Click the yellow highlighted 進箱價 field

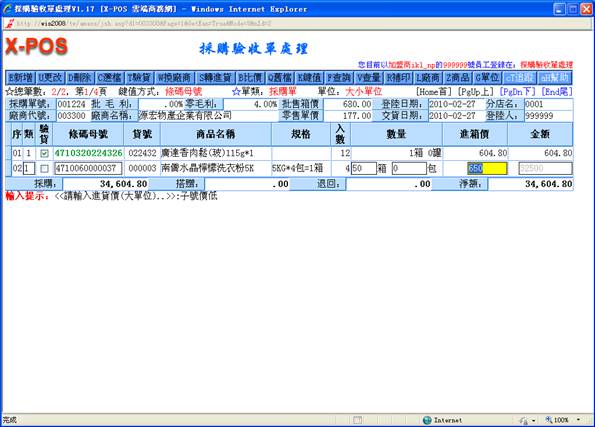[x=487, y=168]
